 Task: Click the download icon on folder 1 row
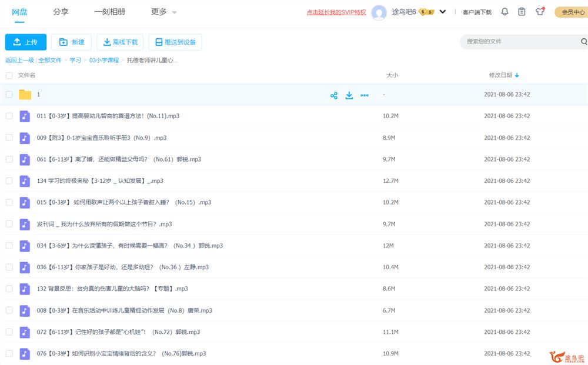[x=349, y=95]
